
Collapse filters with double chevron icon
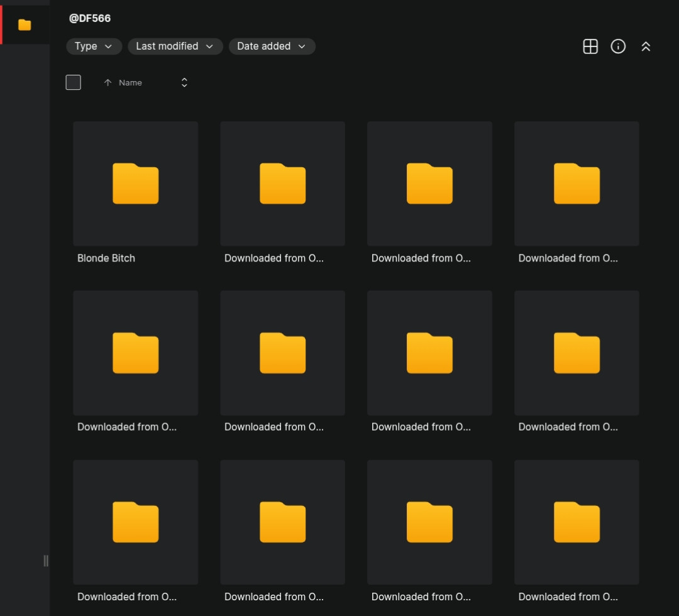coord(646,47)
